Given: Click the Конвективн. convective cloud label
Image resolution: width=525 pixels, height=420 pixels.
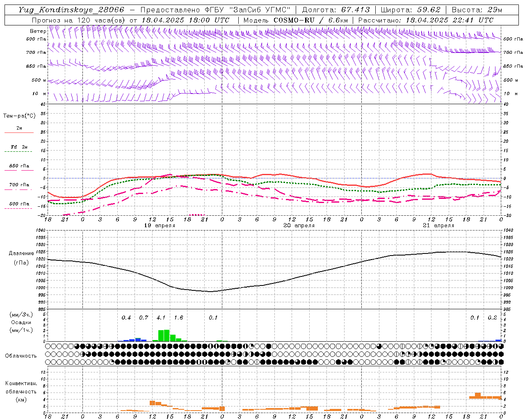Looking at the screenshot, I should pyautogui.click(x=21, y=383).
